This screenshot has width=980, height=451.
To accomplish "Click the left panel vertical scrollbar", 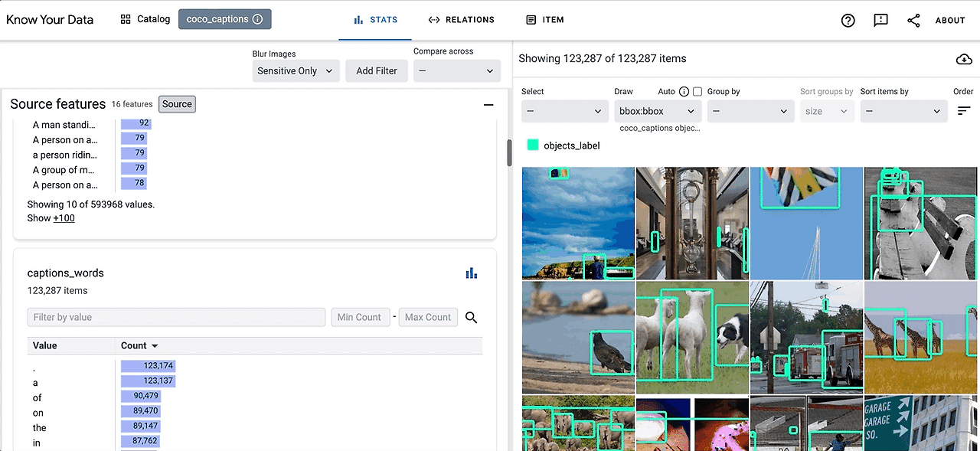I will point(509,152).
